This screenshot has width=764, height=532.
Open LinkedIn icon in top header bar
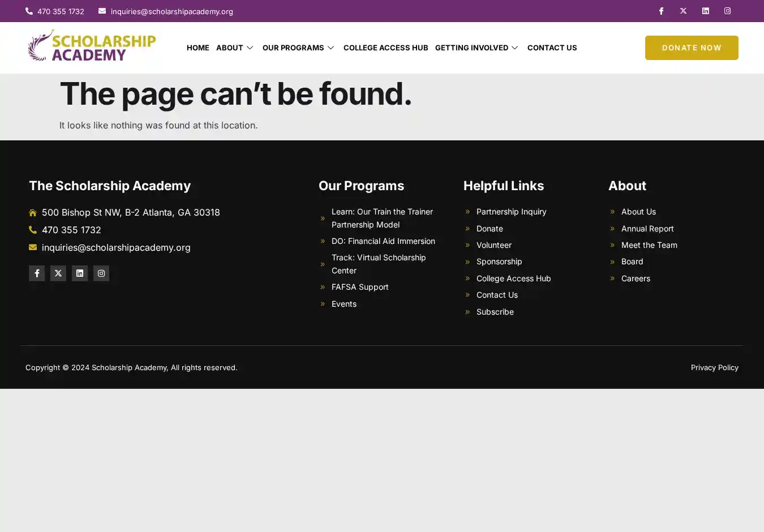pos(705,11)
